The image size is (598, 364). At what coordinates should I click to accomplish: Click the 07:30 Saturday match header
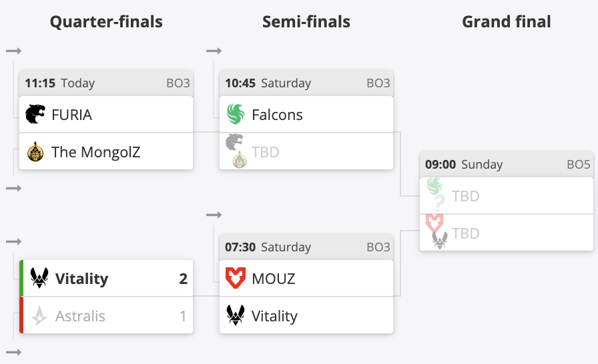coord(306,247)
